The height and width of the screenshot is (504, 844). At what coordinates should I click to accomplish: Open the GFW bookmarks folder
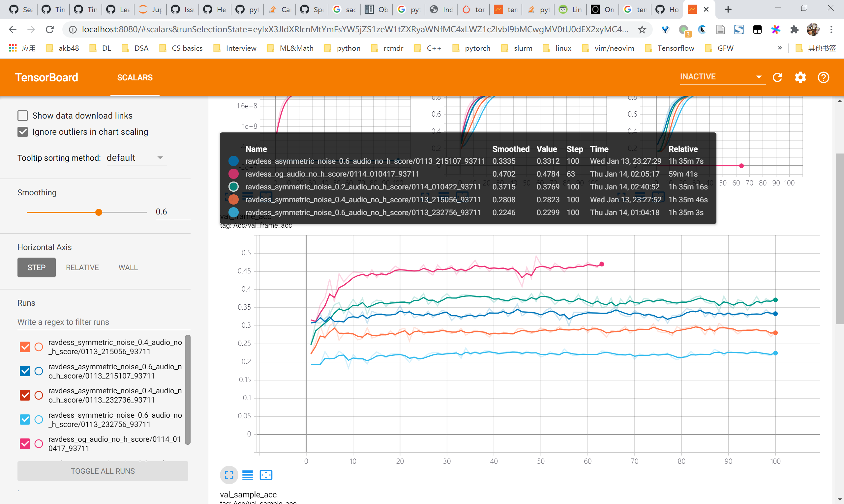[x=719, y=48]
